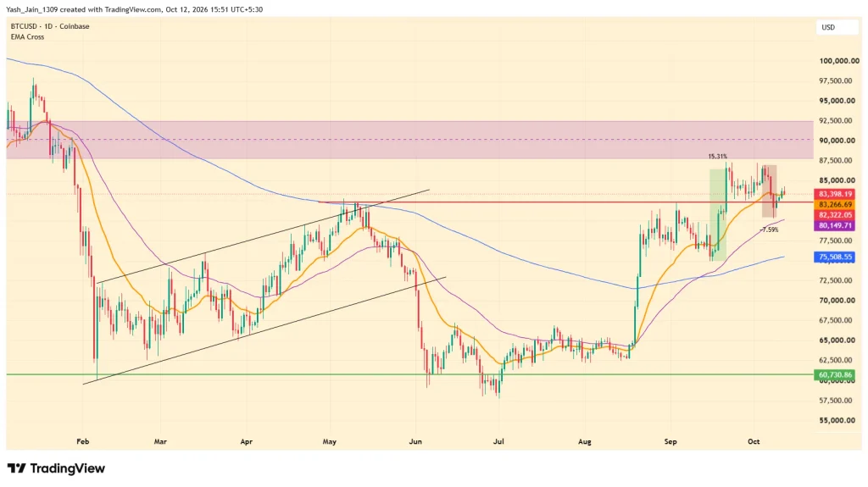Click the Feb label on time axis

pos(82,441)
